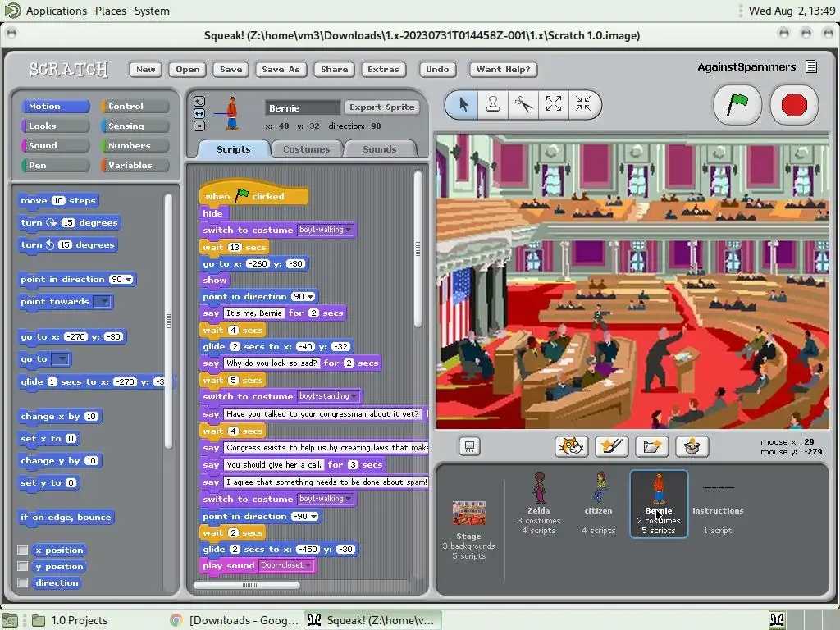Toggle the direction checkbox
Image resolution: width=840 pixels, height=630 pixels.
[22, 582]
